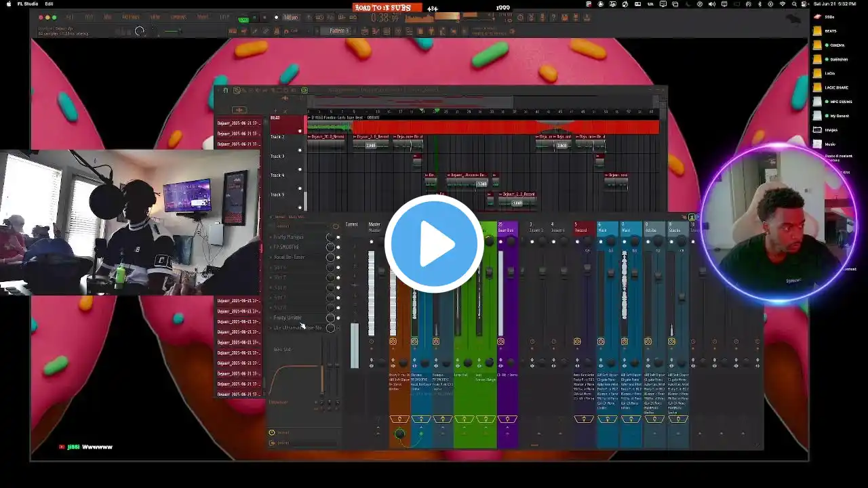Screen dimensions: 868x488
Task: Open the Vocal De-Esser plugin from the slot list
Action: tap(290, 258)
